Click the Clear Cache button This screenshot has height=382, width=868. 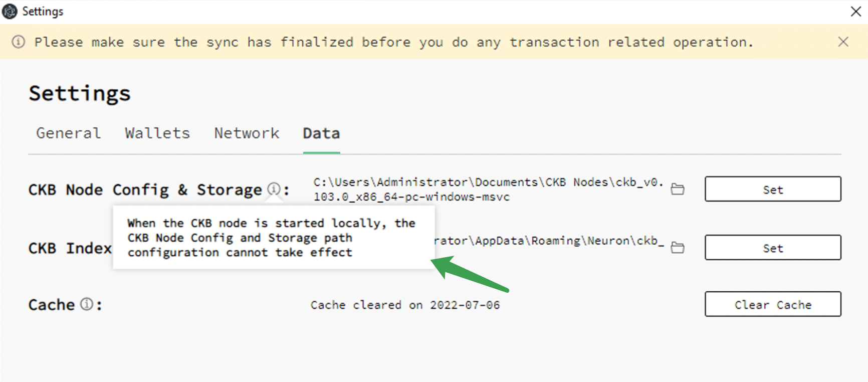point(773,304)
